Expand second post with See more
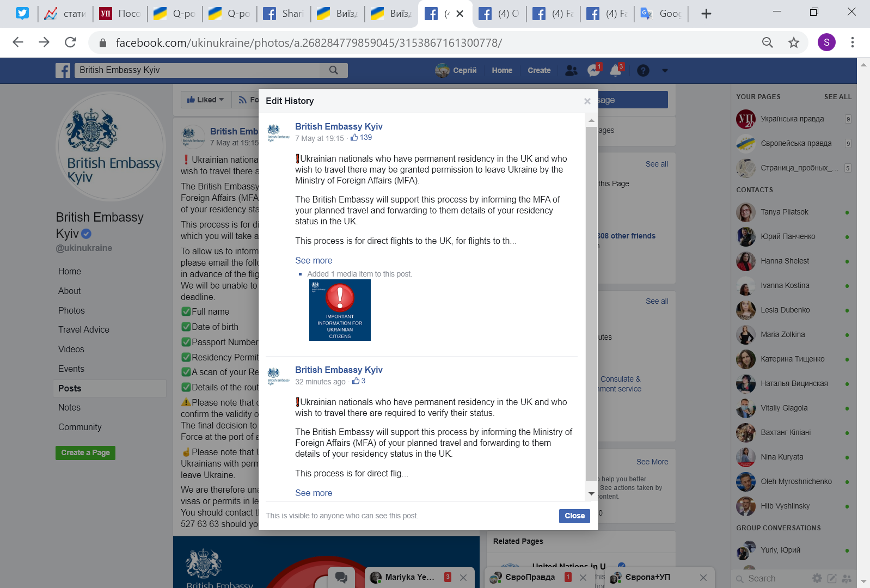This screenshot has width=870, height=588. (314, 493)
